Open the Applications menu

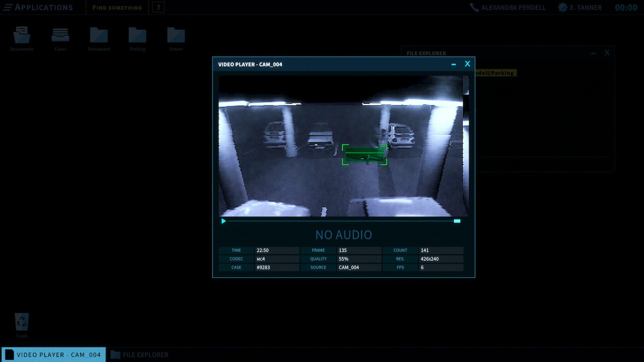tap(44, 7)
